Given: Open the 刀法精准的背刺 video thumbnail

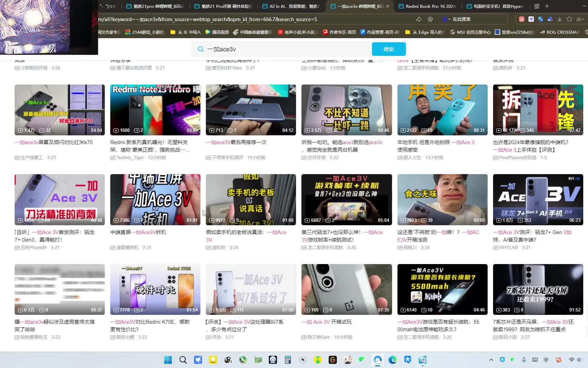Looking at the screenshot, I should pyautogui.click(x=60, y=199).
